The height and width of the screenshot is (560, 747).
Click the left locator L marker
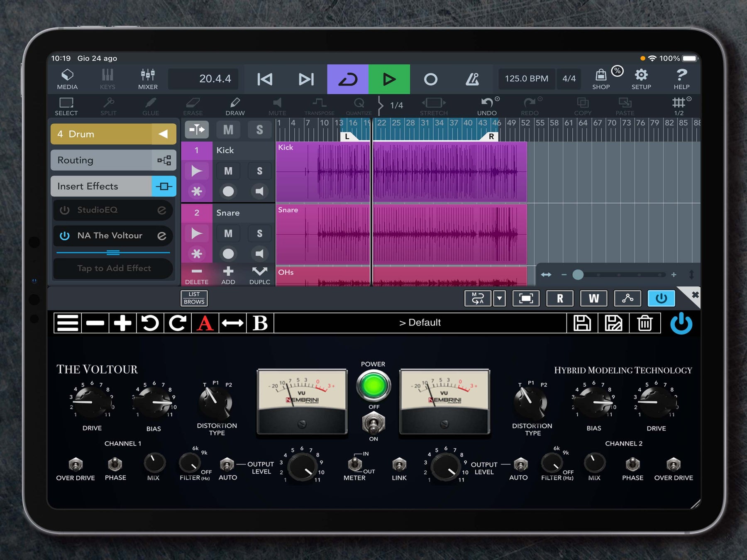pos(347,137)
